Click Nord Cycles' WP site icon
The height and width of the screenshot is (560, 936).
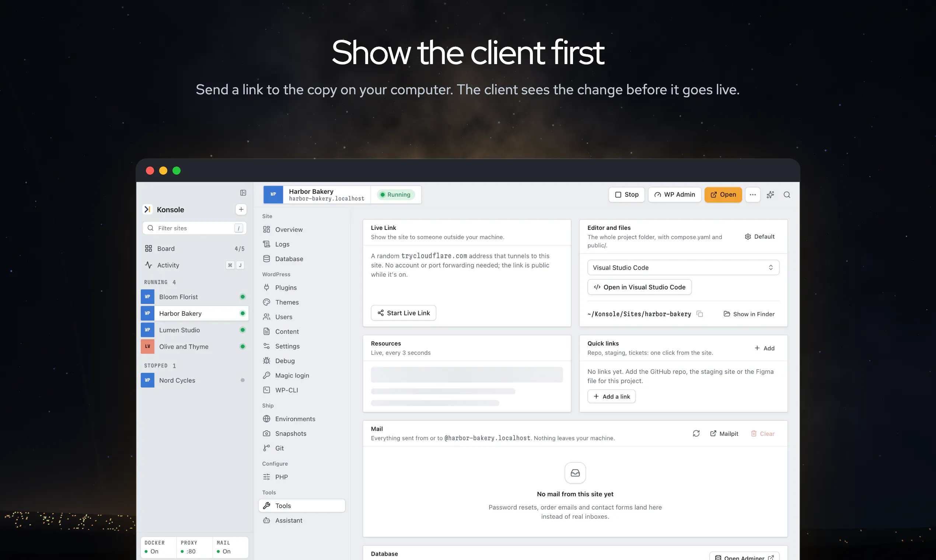[x=147, y=380]
